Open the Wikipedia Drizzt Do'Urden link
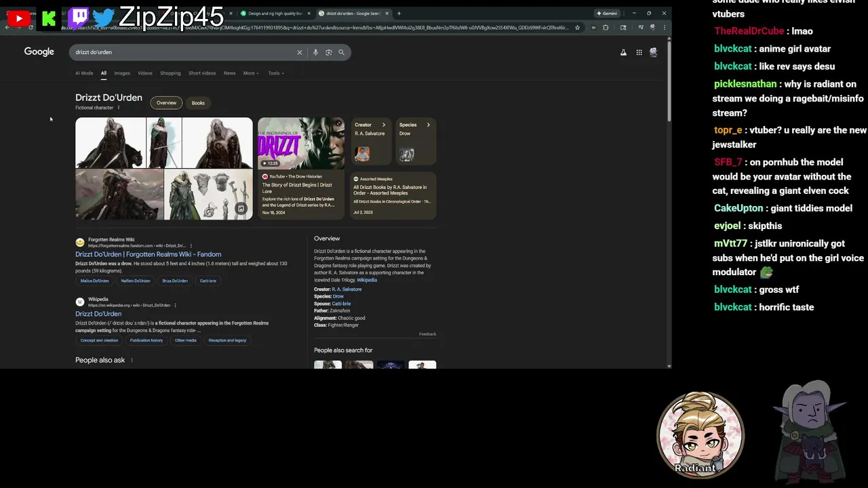868x488 pixels. (98, 314)
